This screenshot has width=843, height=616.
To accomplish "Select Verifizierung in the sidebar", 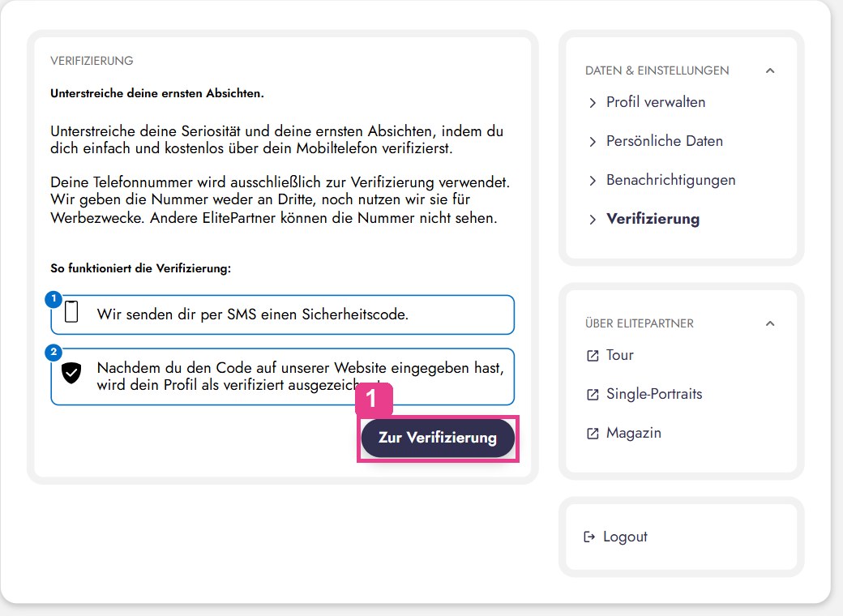I will point(653,220).
